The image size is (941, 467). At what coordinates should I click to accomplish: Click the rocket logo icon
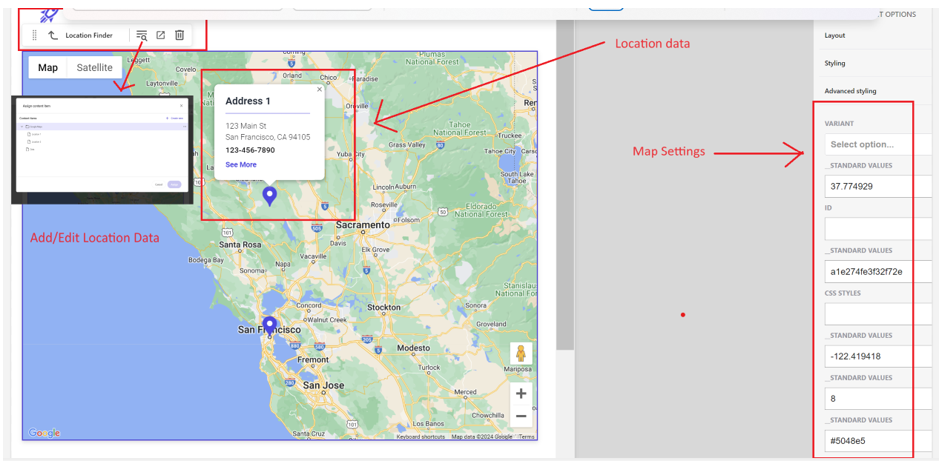[48, 14]
